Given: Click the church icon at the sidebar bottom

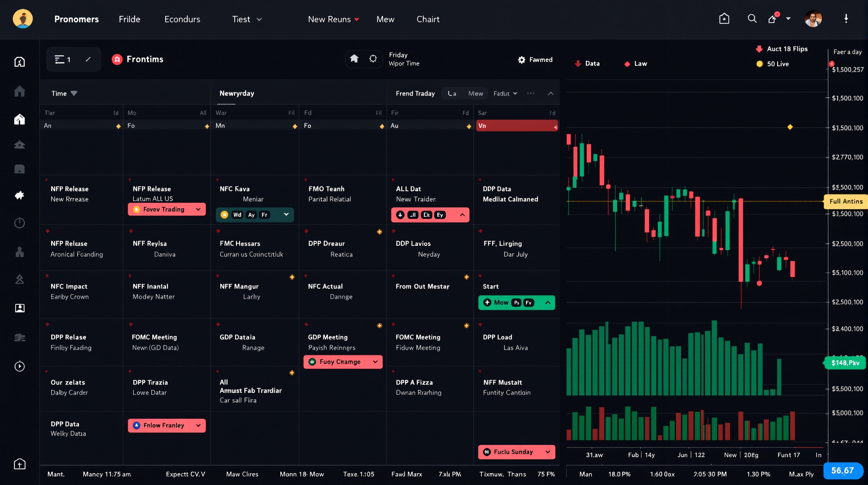Looking at the screenshot, I should (x=19, y=464).
